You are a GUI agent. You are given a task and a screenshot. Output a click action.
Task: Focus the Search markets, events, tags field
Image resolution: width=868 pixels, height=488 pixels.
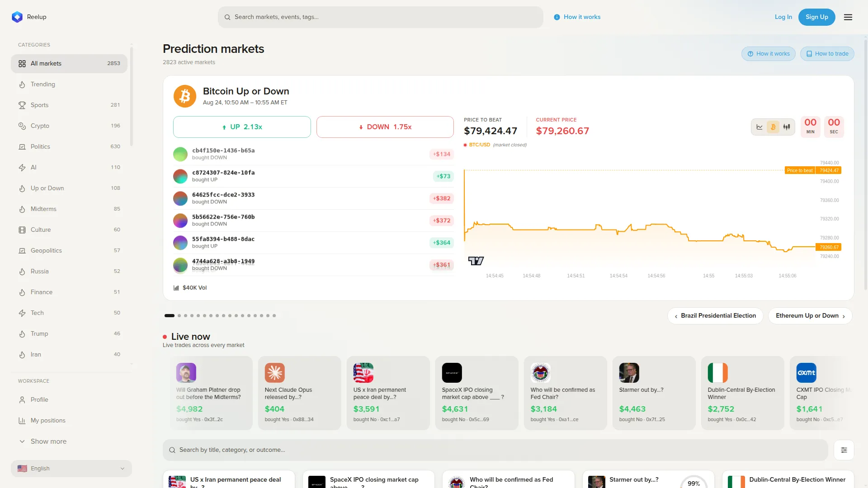pos(381,17)
